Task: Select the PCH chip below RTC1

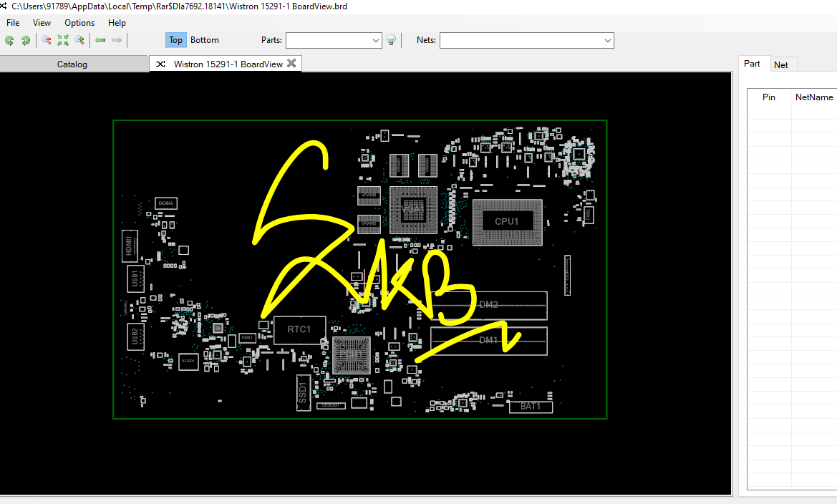Action: click(x=351, y=355)
